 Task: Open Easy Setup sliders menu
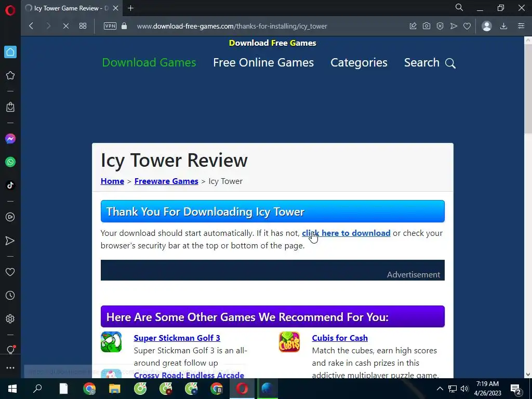tap(521, 26)
